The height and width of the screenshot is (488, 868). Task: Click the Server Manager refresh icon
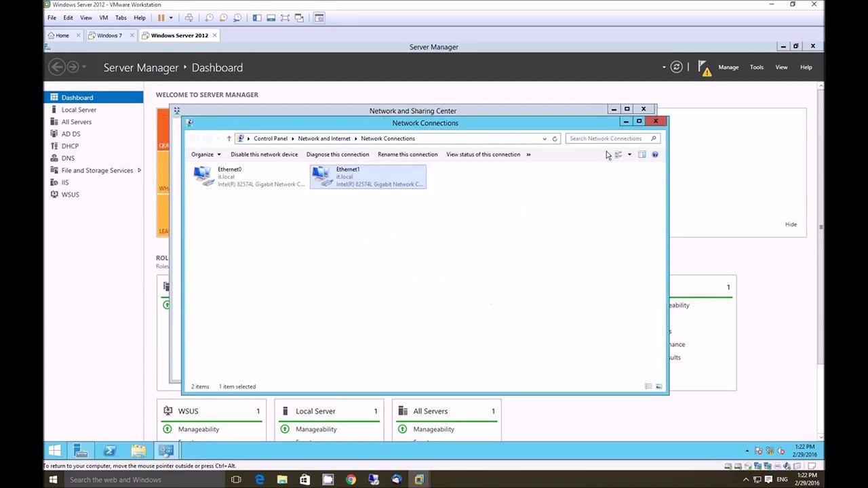[x=676, y=67]
